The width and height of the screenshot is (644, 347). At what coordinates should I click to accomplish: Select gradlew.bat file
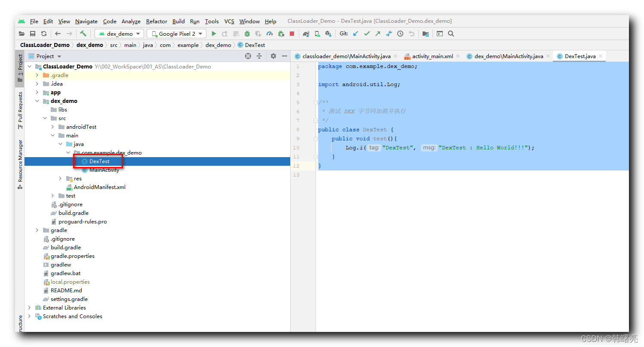(65, 273)
